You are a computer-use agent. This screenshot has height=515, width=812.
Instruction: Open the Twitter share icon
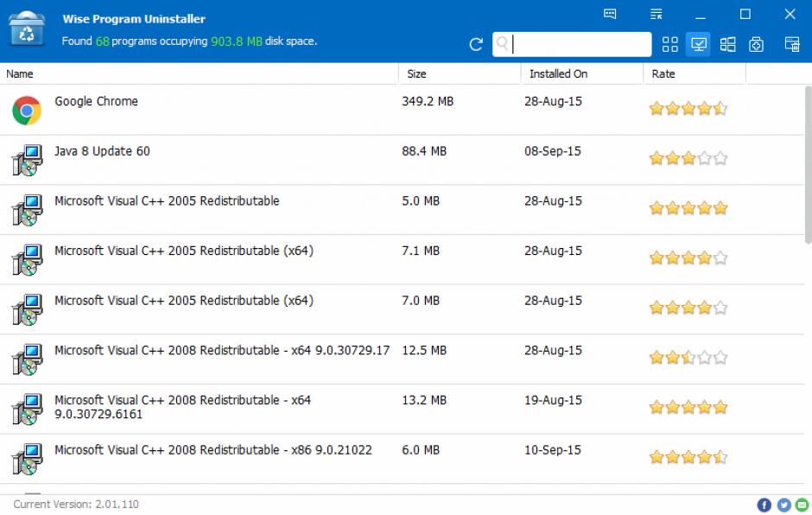(x=783, y=505)
